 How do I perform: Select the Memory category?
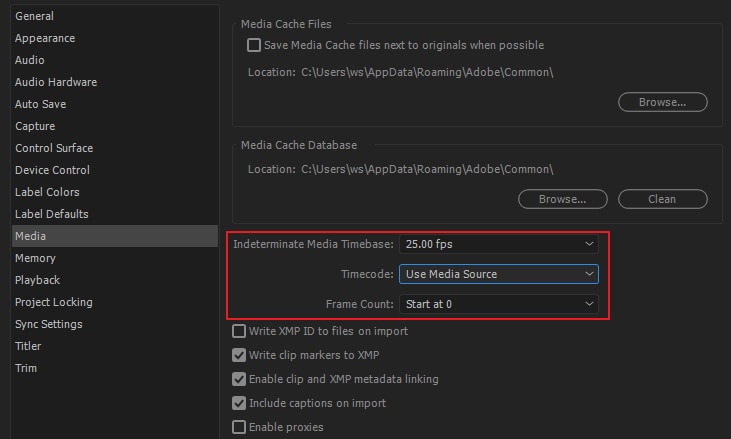click(x=35, y=258)
